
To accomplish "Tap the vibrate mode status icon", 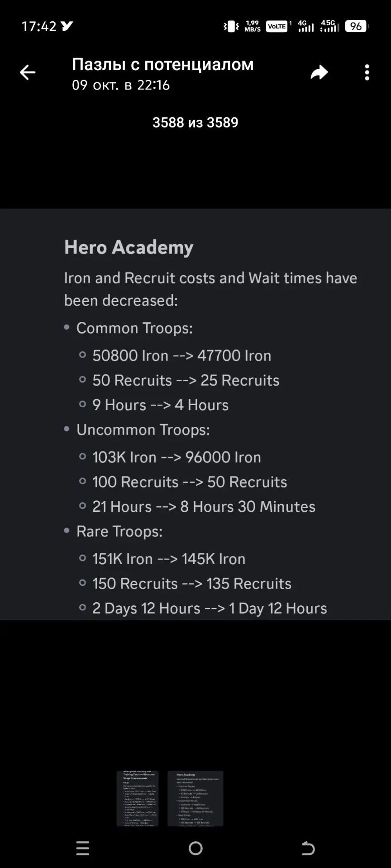I will [231, 26].
